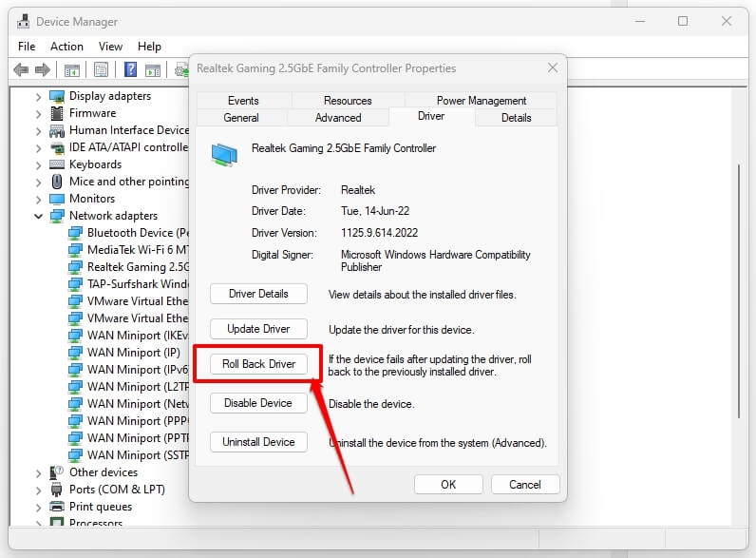This screenshot has height=558, width=756.
Task: Switch to the Power Management tab
Action: point(482,101)
